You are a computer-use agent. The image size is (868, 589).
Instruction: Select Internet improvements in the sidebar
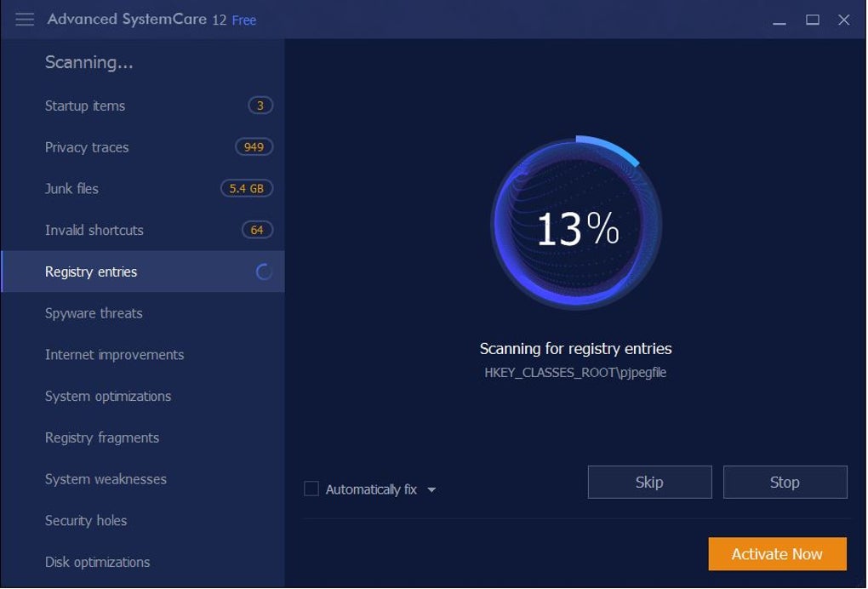143,355
